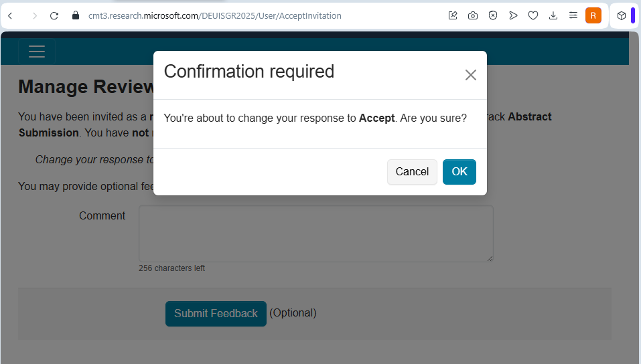Open the orange R profile avatar
The height and width of the screenshot is (364, 641).
click(593, 15)
